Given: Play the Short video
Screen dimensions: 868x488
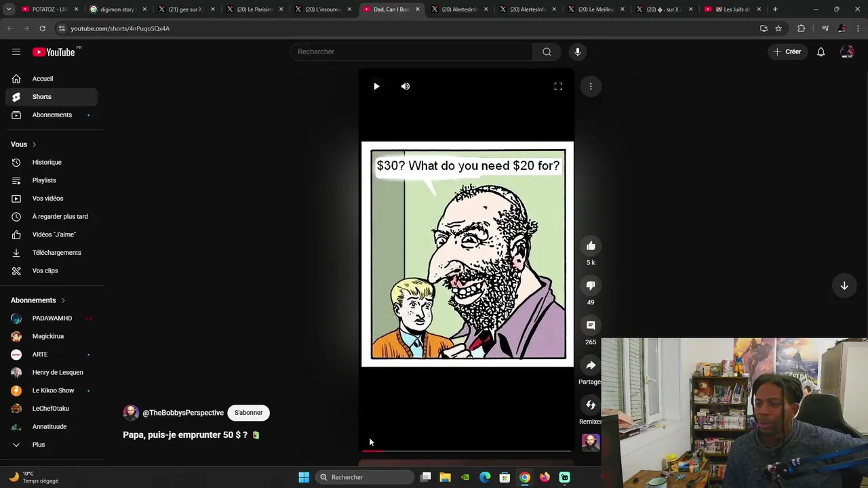Looking at the screenshot, I should click(376, 86).
